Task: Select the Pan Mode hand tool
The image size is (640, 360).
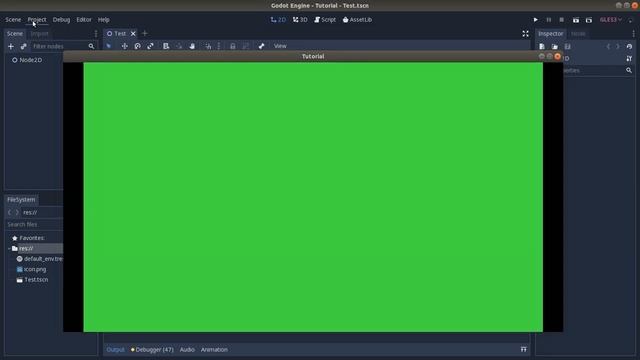Action: pyautogui.click(x=192, y=46)
